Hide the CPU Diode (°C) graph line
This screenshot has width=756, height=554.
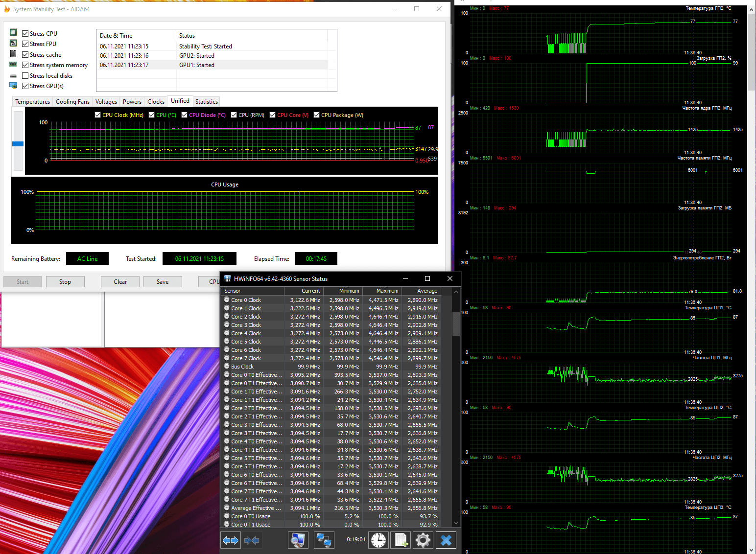(184, 115)
